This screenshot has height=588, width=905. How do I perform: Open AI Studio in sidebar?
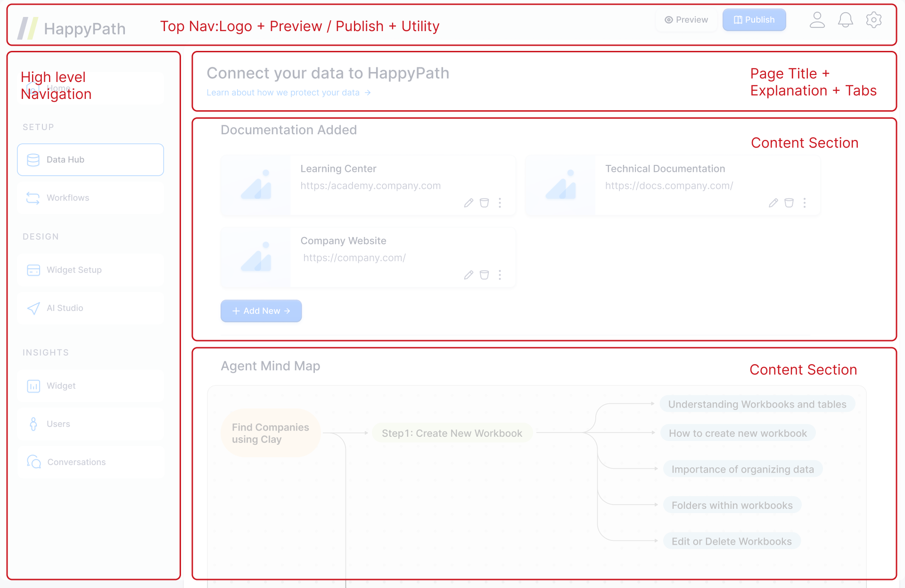tap(90, 308)
